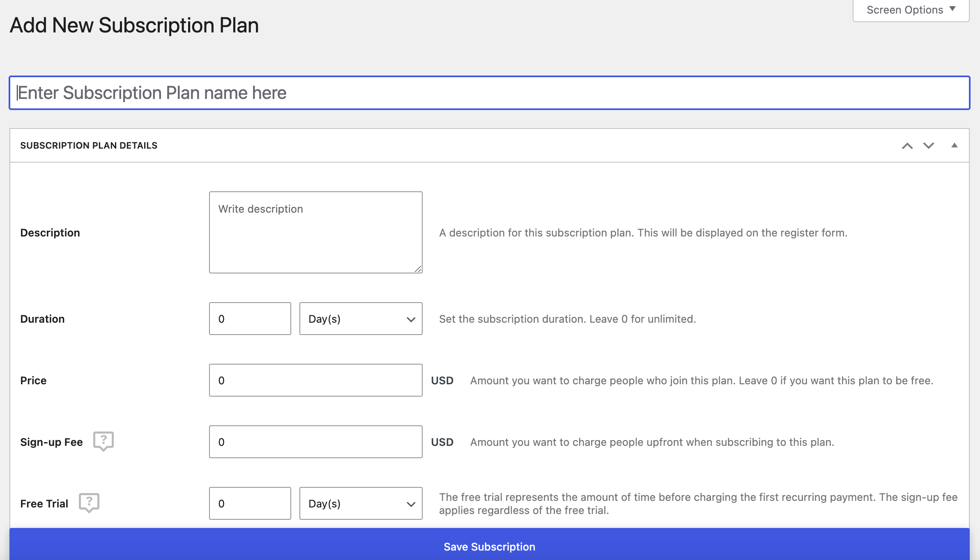980x560 pixels.
Task: Click the Duration number field
Action: coord(250,319)
